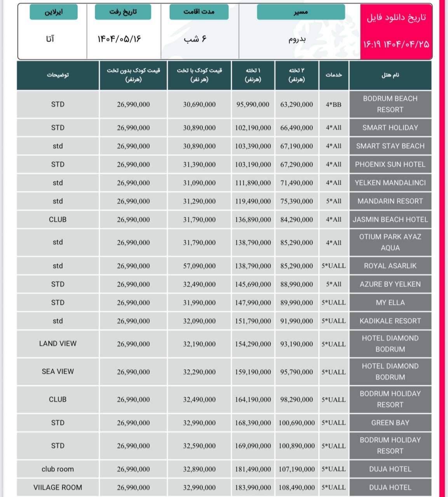This screenshot has width=448, height=497.
Task: Click the ایرلاین header label
Action: point(54,12)
